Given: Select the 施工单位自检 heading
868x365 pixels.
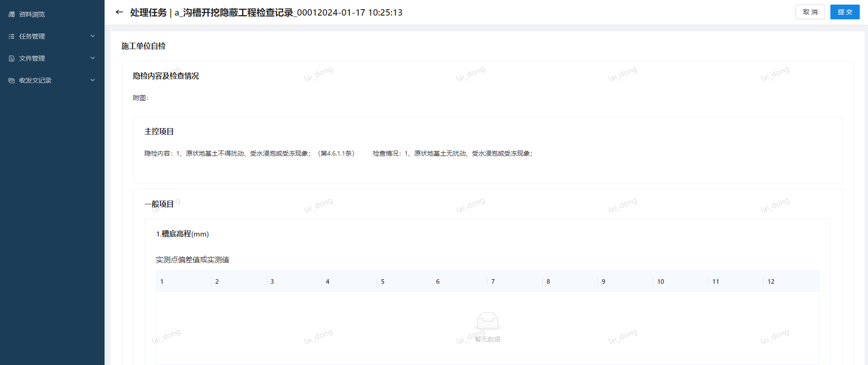Looking at the screenshot, I should pyautogui.click(x=144, y=46).
